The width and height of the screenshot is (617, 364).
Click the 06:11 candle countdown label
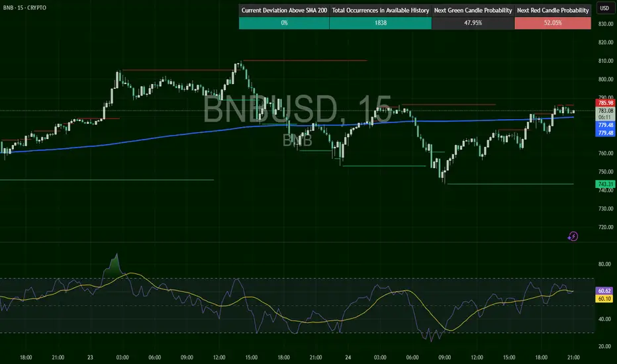click(605, 117)
